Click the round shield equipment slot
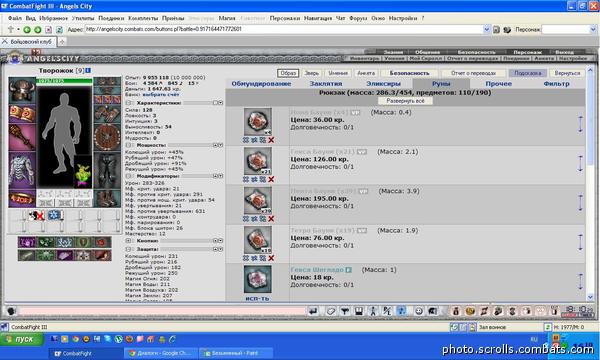This screenshot has width=600, height=360. 107,137
